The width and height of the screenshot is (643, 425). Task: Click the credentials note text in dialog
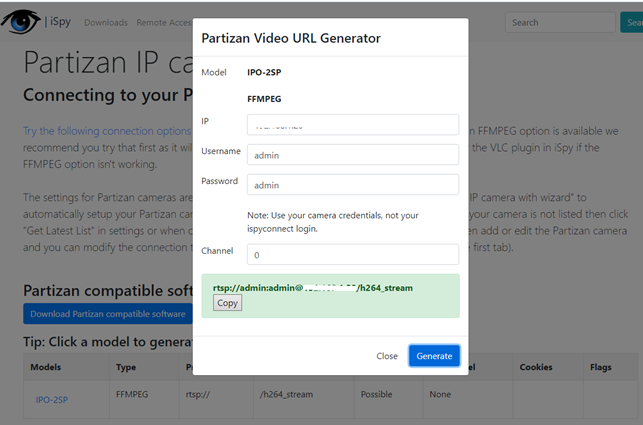pyautogui.click(x=333, y=222)
